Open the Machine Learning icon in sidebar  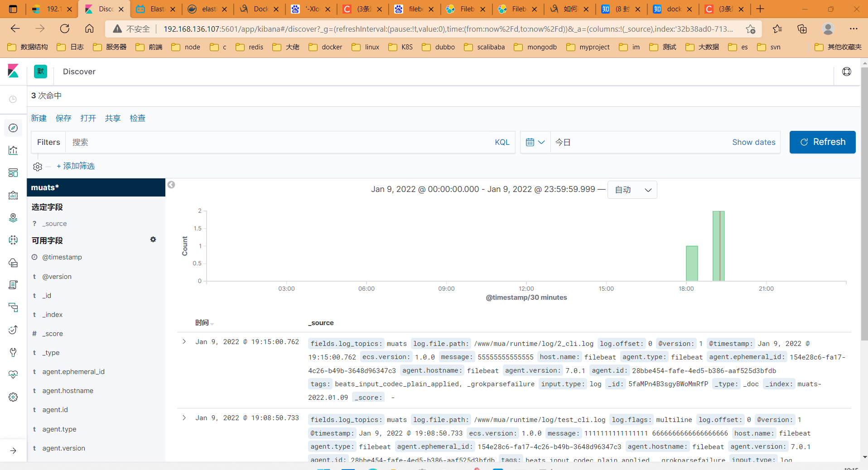tap(13, 240)
